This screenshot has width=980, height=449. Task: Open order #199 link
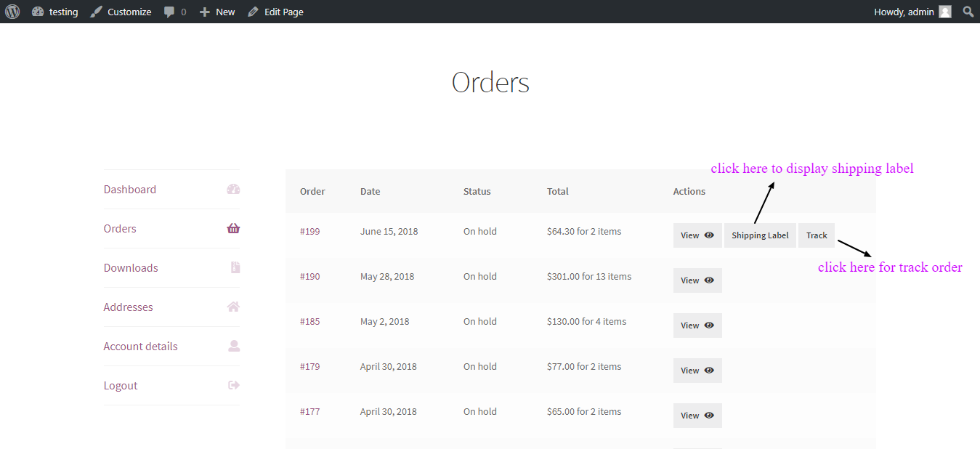pos(309,232)
